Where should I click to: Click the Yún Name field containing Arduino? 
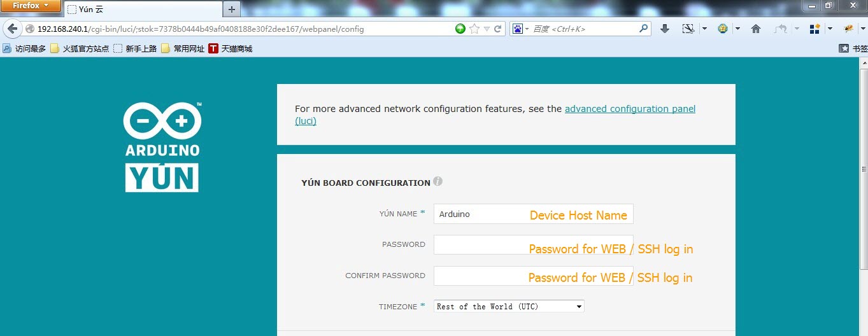coord(533,214)
